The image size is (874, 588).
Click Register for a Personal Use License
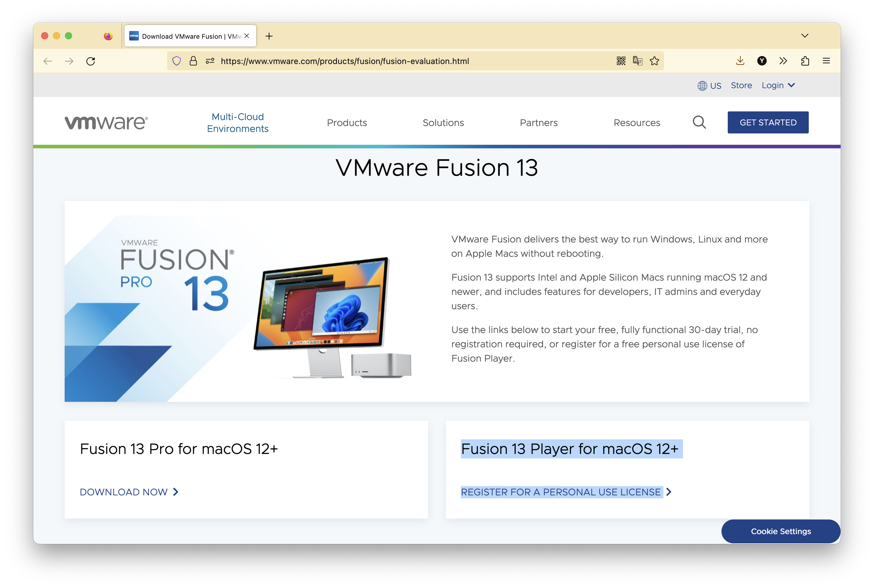pyautogui.click(x=561, y=492)
